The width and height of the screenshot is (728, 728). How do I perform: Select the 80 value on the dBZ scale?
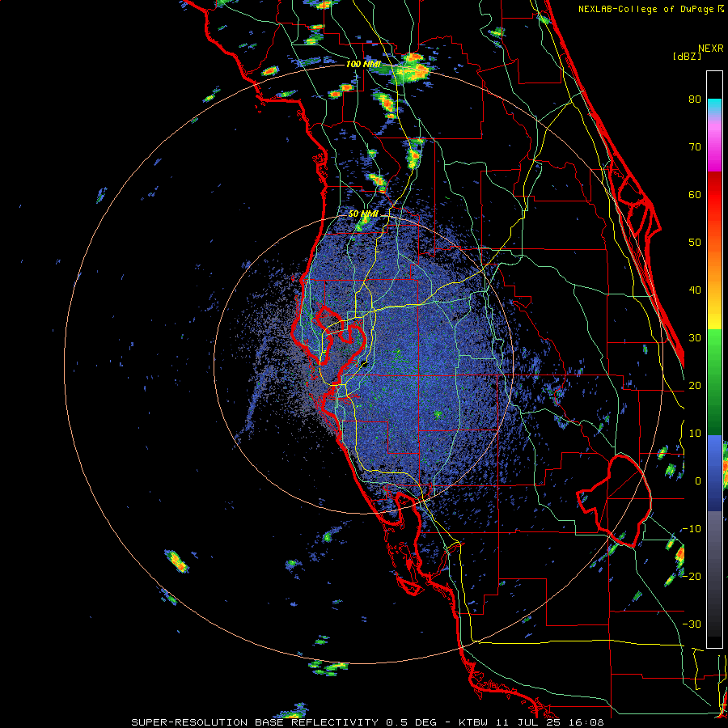tap(695, 99)
